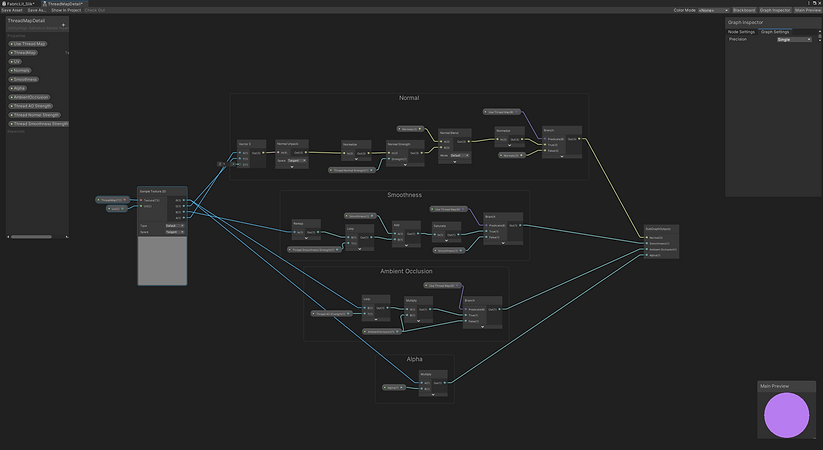This screenshot has height=450, width=823.
Task: Select the Thread Normal Strength property
Action: tap(35, 115)
